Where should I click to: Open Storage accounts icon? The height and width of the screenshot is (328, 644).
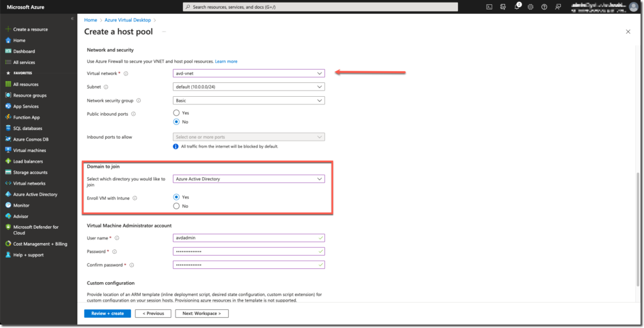pos(8,172)
